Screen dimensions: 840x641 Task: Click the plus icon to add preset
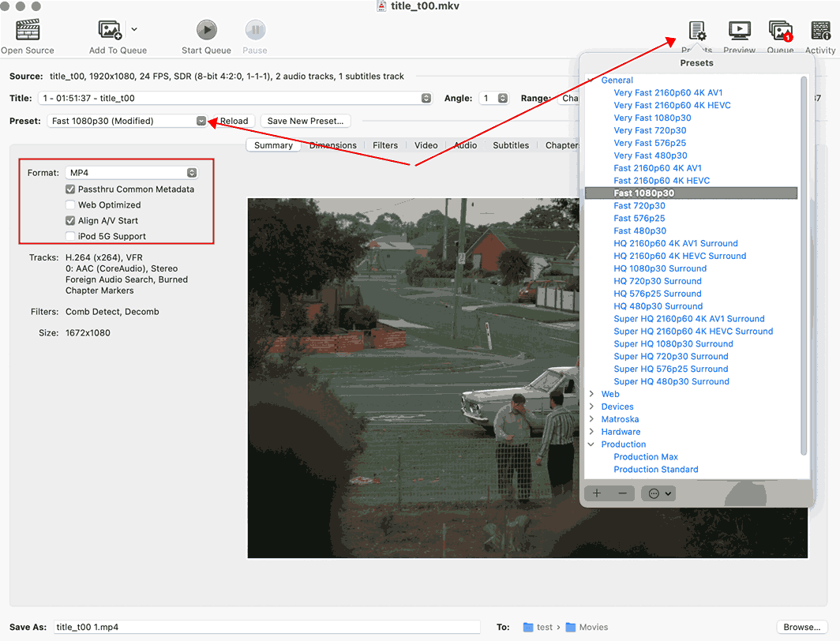coord(597,493)
